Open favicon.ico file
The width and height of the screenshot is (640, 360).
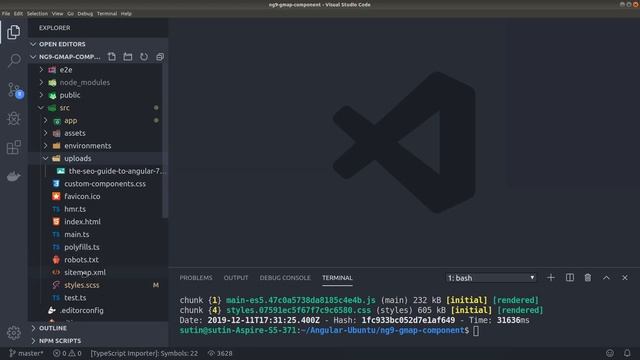[82, 196]
